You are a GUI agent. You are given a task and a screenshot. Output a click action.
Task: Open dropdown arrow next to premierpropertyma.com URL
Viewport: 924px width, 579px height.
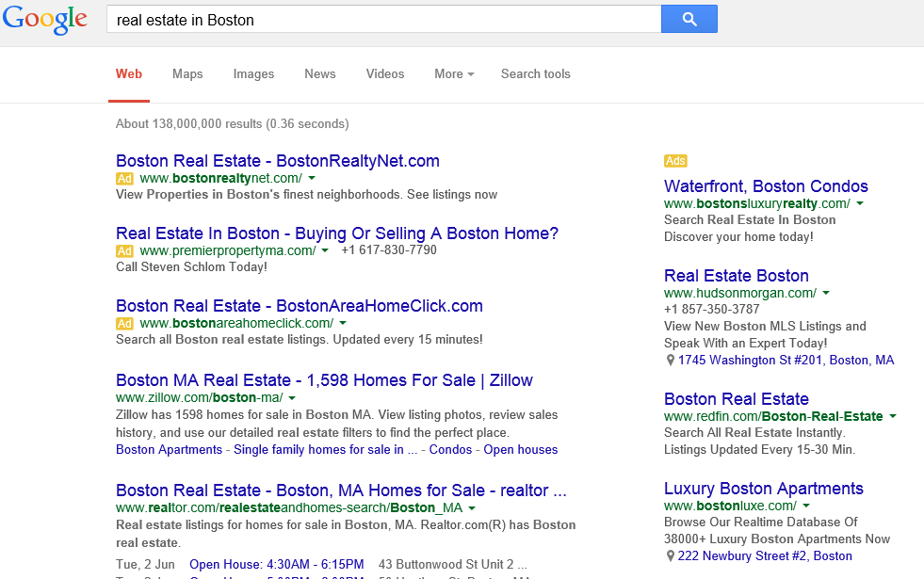pyautogui.click(x=325, y=250)
